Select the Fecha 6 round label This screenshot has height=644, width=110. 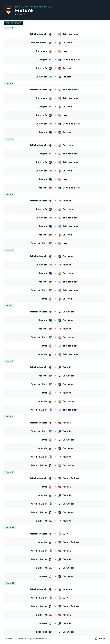(x=9, y=305)
